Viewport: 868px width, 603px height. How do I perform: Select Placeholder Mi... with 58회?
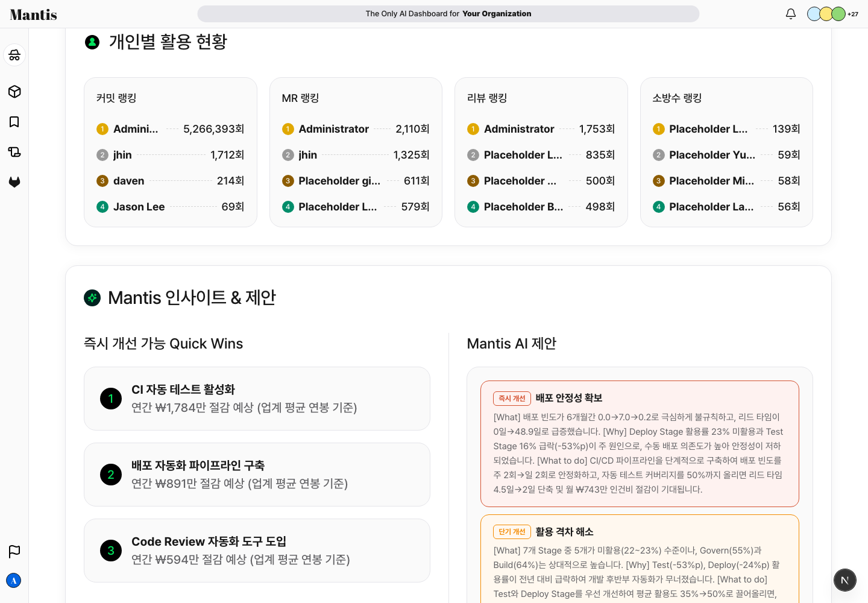pyautogui.click(x=726, y=181)
